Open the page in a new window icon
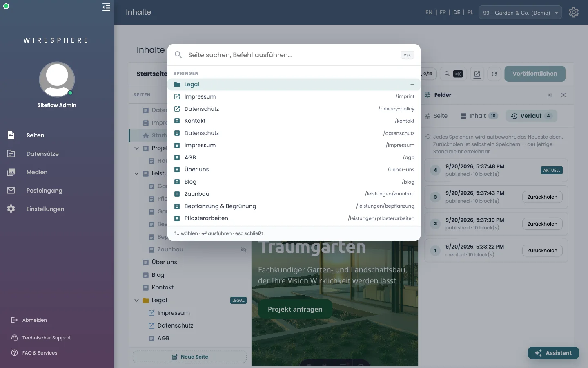This screenshot has width=588, height=368. 477,74
